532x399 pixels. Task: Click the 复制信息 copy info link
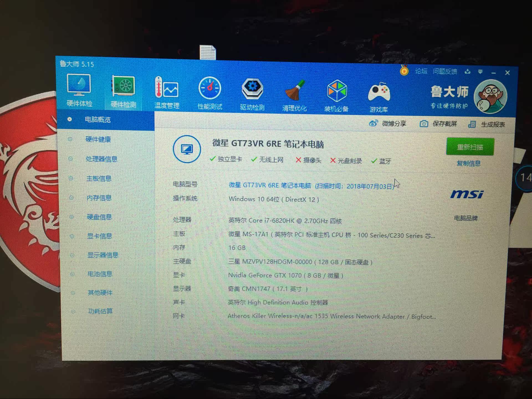[x=468, y=163]
